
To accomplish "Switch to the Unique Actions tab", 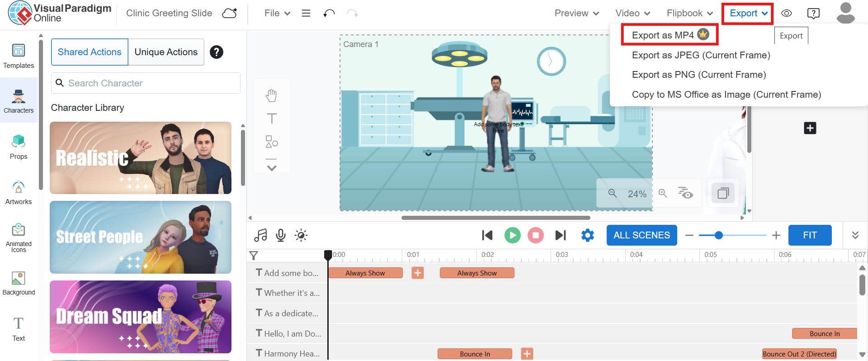I will (x=166, y=52).
